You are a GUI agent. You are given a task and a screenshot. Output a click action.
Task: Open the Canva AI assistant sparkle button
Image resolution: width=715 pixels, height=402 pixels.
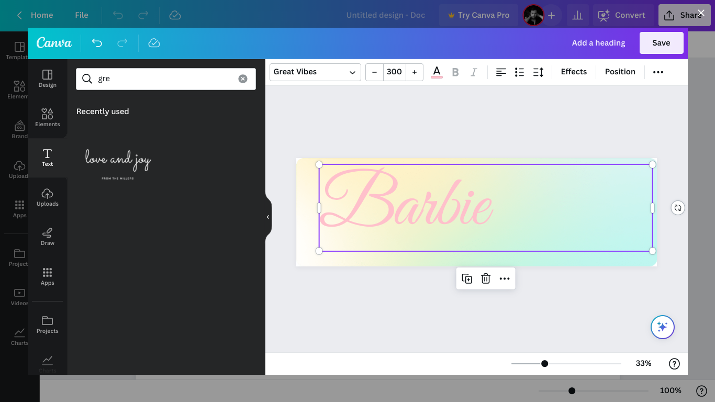coord(663,327)
